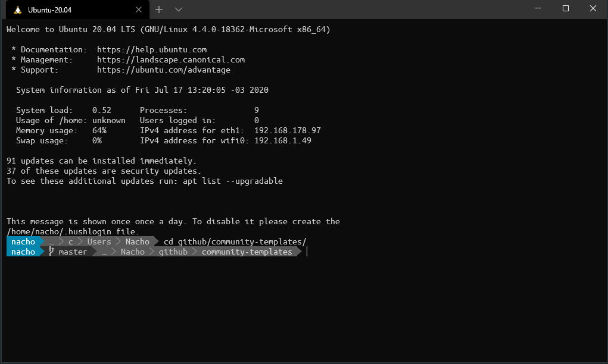
Task: Click the 'Nacho' folder segment before github
Action: click(133, 252)
